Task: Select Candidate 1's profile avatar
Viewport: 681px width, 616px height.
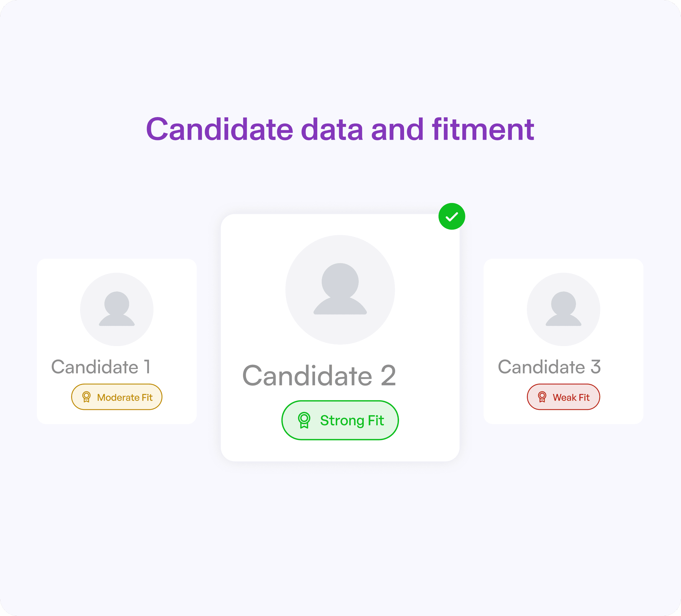Action: pos(116,309)
